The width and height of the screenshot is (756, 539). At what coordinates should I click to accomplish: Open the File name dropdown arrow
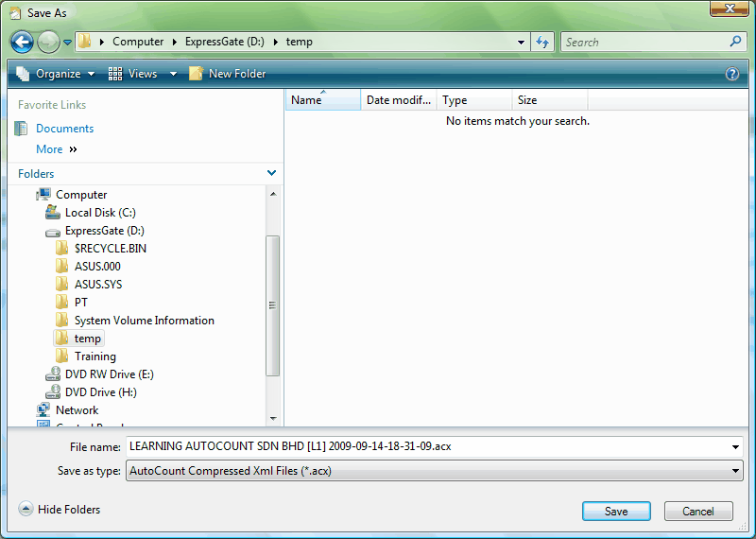point(735,447)
